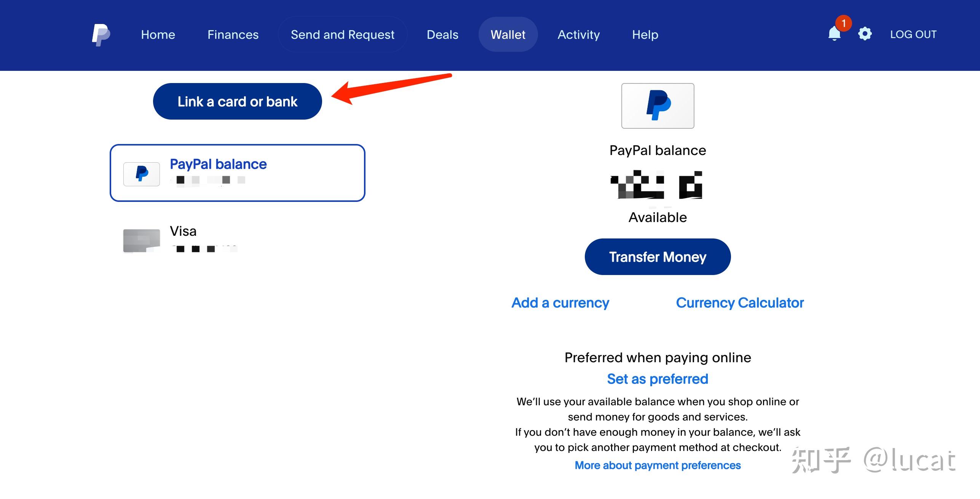Viewport: 980px width, 499px height.
Task: Click the Currency Calculator link
Action: (x=740, y=302)
